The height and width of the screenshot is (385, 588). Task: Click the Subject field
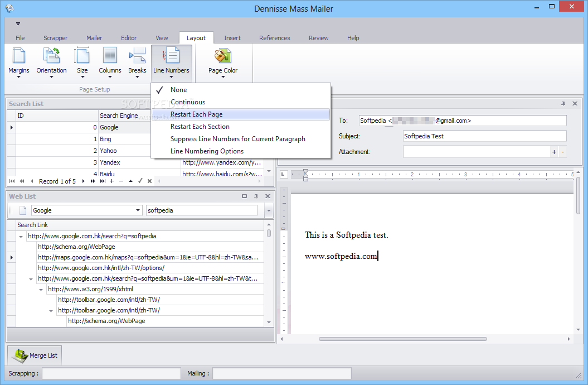pos(484,136)
